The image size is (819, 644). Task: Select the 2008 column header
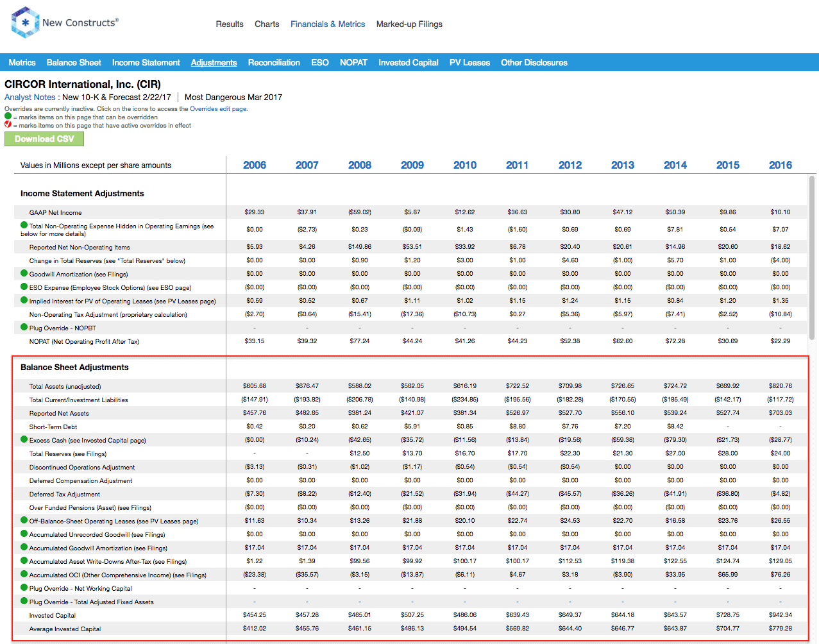click(x=360, y=165)
